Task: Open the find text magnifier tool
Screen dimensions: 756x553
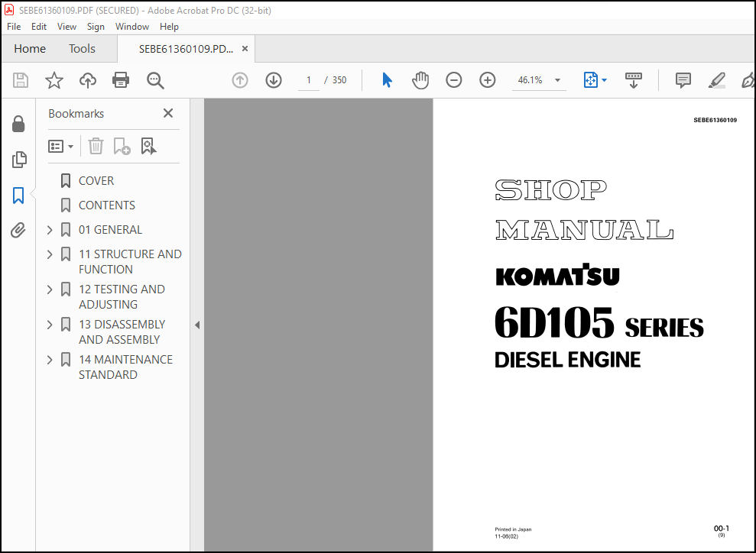Action: click(x=155, y=80)
